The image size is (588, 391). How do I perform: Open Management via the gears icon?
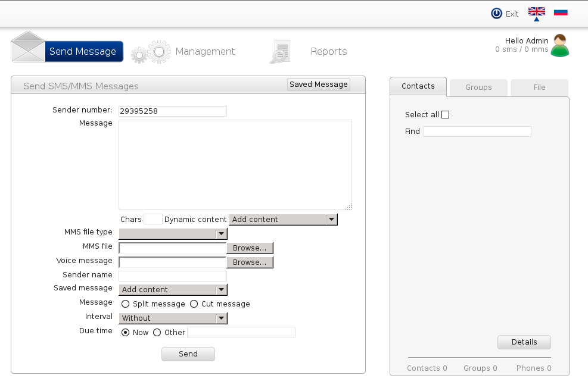point(151,52)
